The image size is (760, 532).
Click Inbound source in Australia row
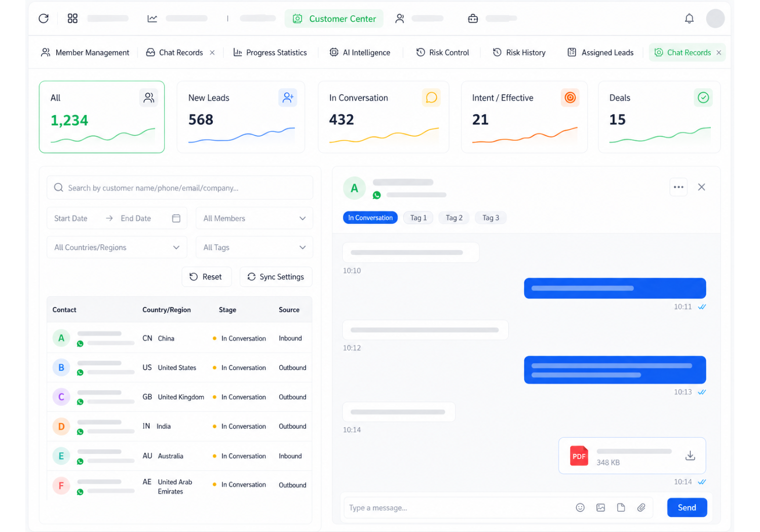pyautogui.click(x=290, y=456)
